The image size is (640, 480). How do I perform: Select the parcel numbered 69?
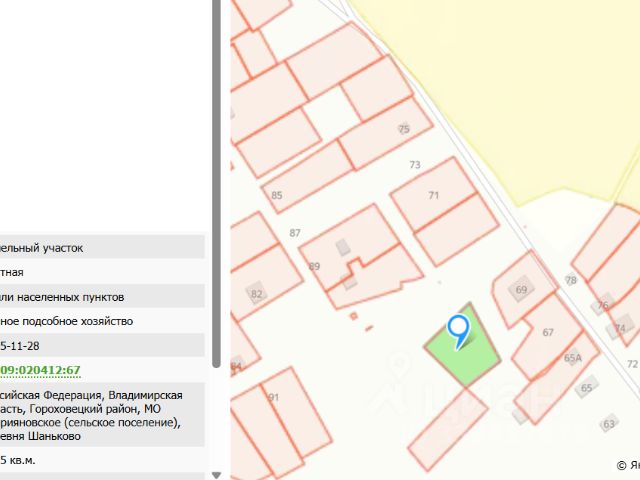coord(521,290)
